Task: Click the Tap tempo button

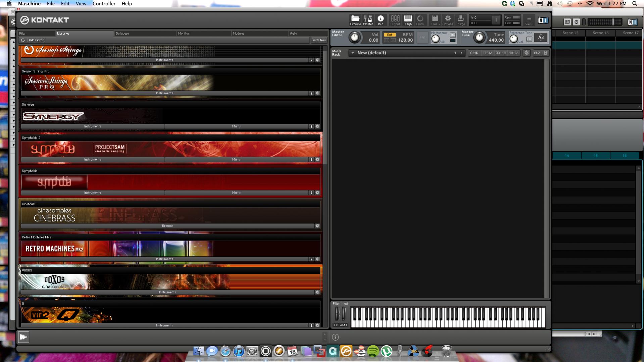Action: 423,37
